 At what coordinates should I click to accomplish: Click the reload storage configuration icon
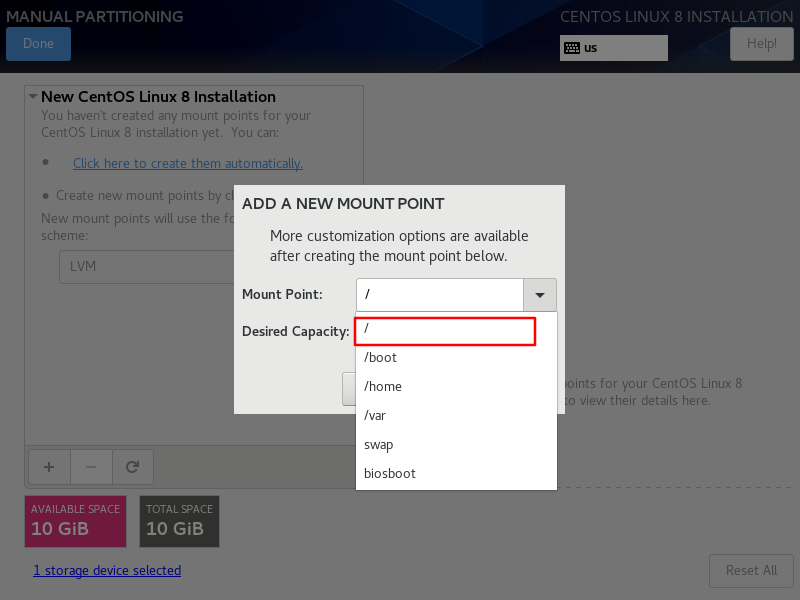[132, 466]
